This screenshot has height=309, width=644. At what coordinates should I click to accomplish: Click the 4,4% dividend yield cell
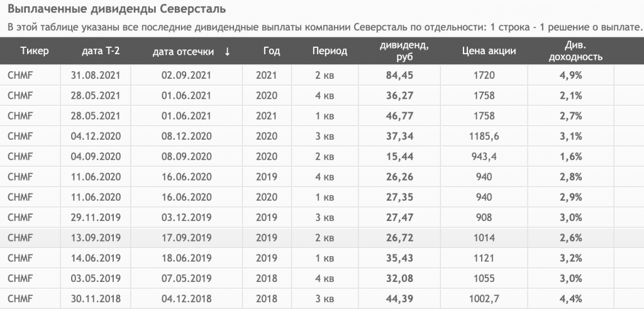tap(571, 299)
